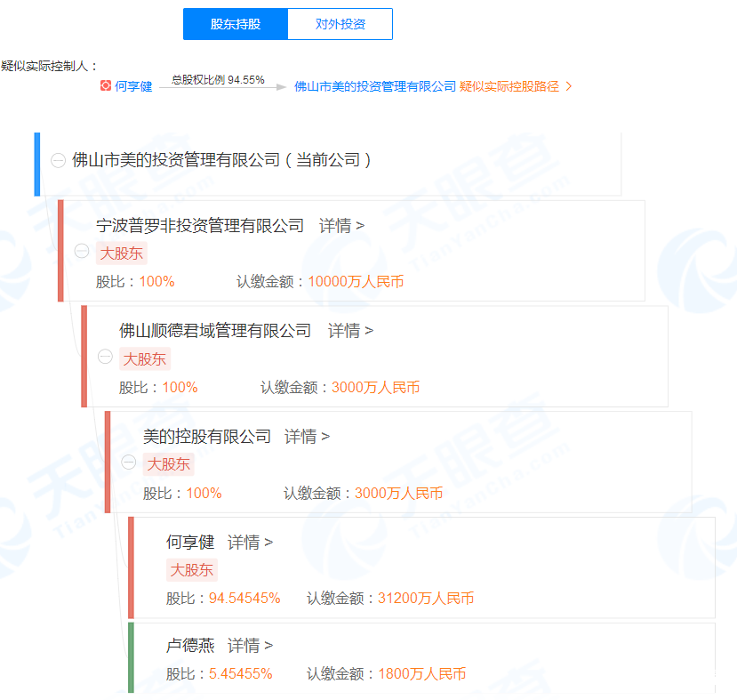Click 100% share ratio of 佛山顺德君域管理有限公司
The width and height of the screenshot is (737, 700).
[180, 388]
